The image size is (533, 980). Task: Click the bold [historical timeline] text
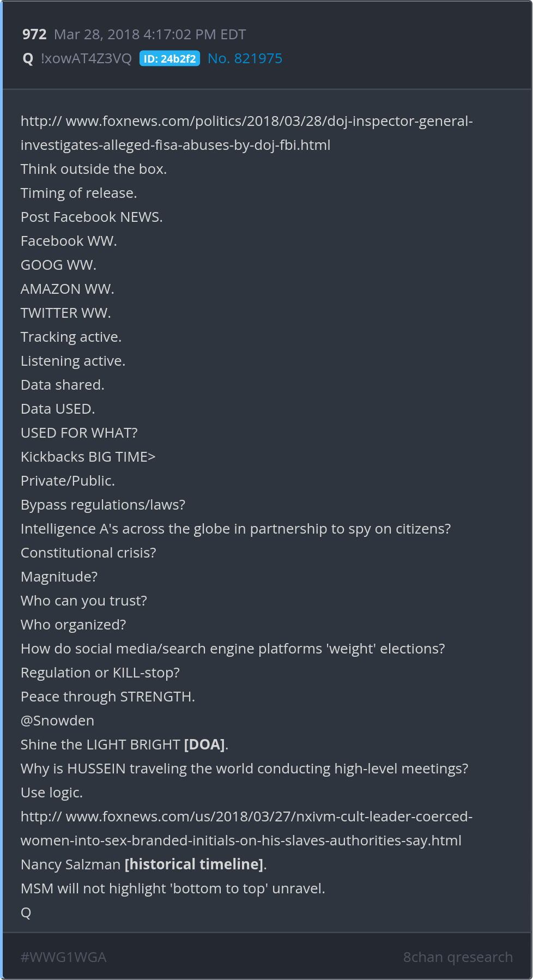[194, 864]
